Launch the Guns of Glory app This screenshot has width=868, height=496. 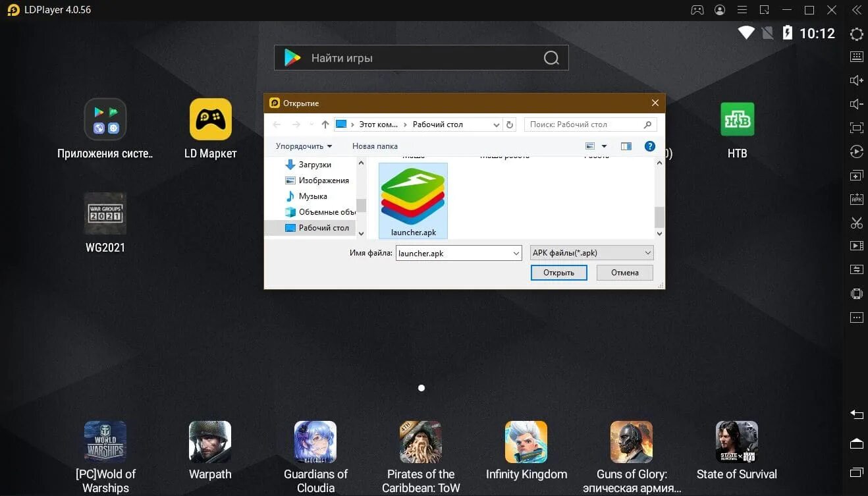pyautogui.click(x=632, y=456)
